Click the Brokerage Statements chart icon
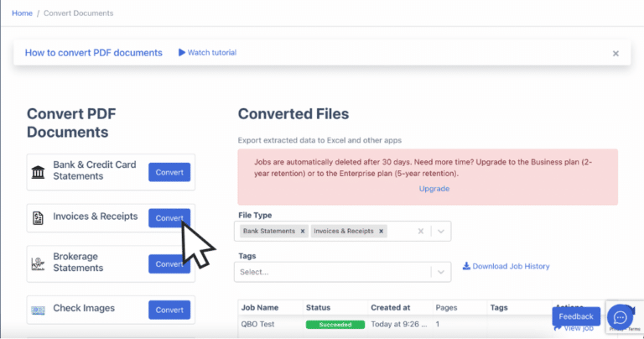The height and width of the screenshot is (339, 644). click(x=39, y=263)
